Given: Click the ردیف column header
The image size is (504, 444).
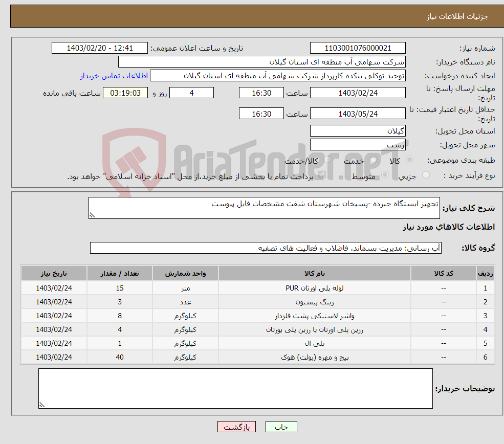Looking at the screenshot, I should pos(486,273).
